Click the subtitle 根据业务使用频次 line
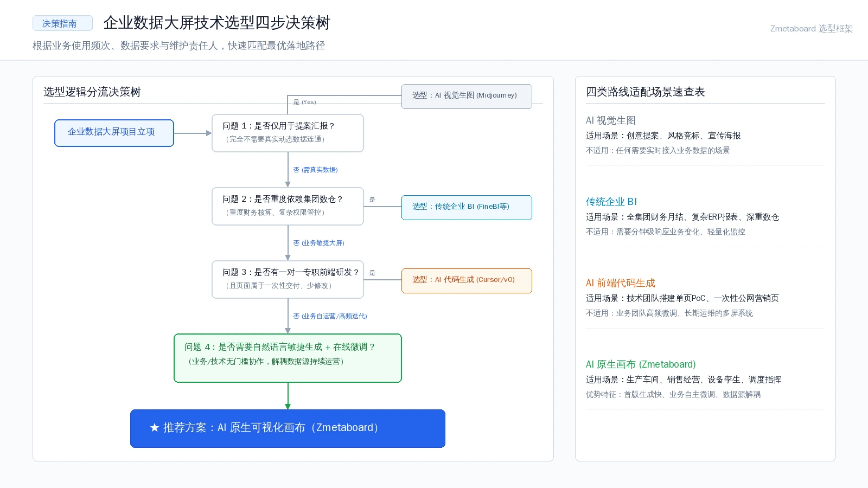 click(x=179, y=46)
